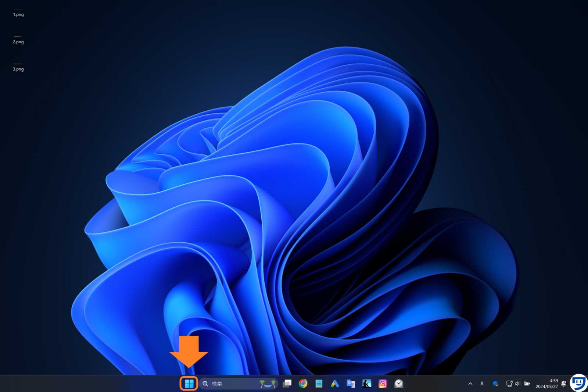Viewport: 588px width, 392px height.
Task: Launch the palm tree pinned app
Action: (x=268, y=384)
